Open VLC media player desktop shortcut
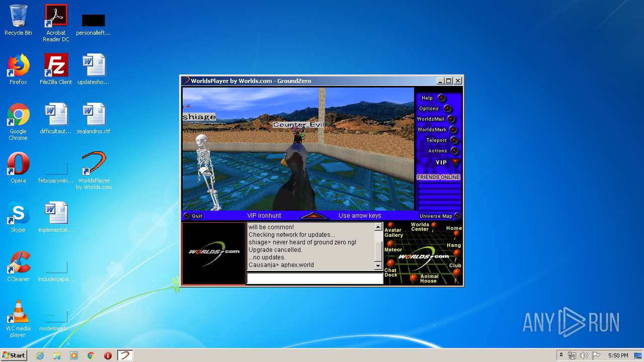Viewport: 644px width, 362px height. click(18, 319)
